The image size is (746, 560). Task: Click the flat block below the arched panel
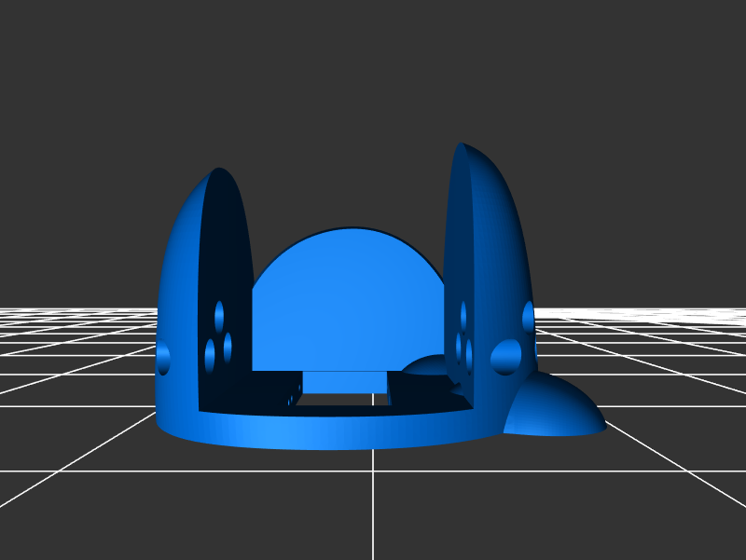(344, 381)
